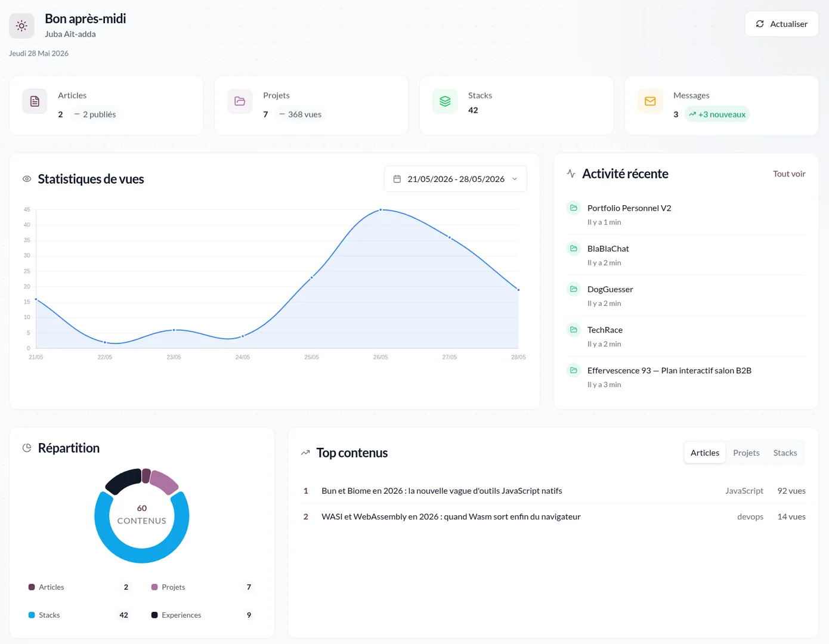Open the date range picker 21/05/2026 - 28/05/2026
The width and height of the screenshot is (829, 644).
[456, 179]
